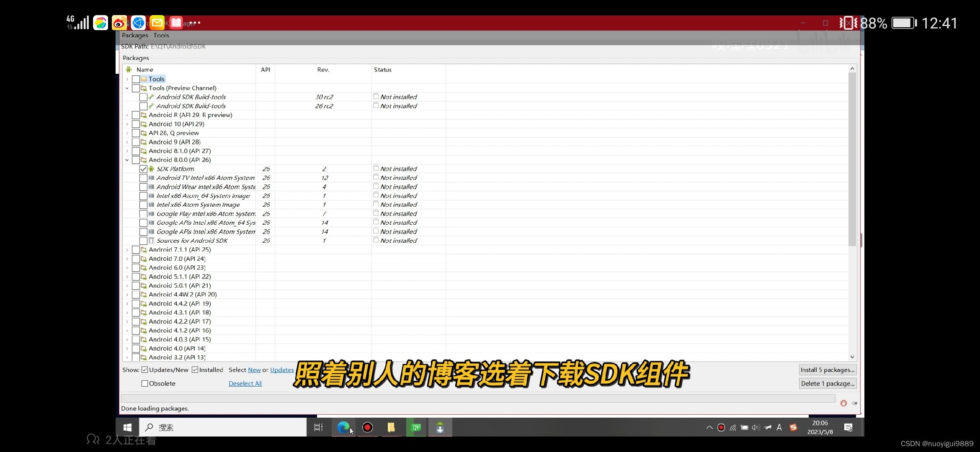980x452 pixels.
Task: Uncheck the SDK Platform checkbox
Action: click(144, 169)
